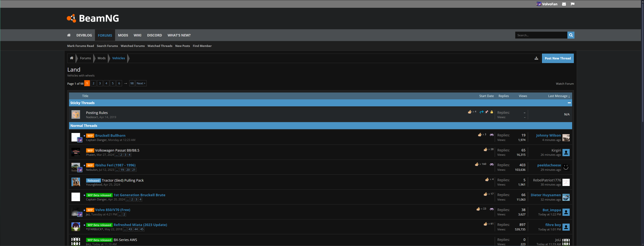This screenshot has width=644, height=246.
Task: Open the Refreshed Miata (2023 Update) thread
Action: point(140,225)
